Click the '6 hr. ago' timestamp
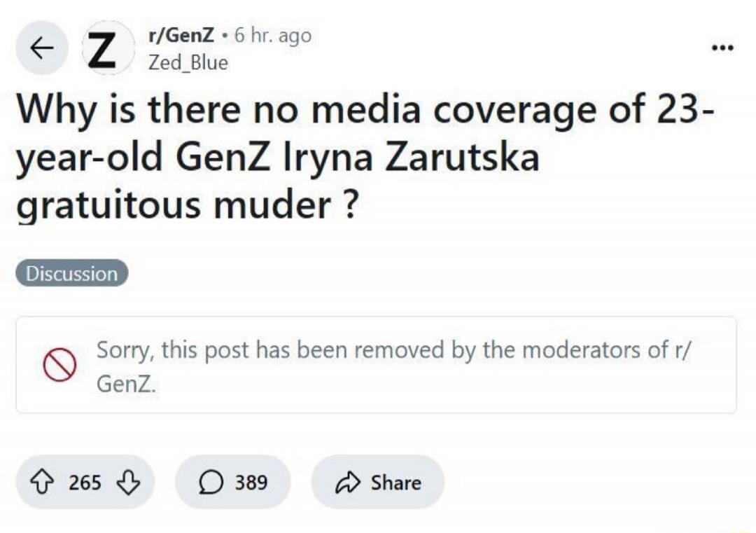756x533 pixels. pos(273,36)
